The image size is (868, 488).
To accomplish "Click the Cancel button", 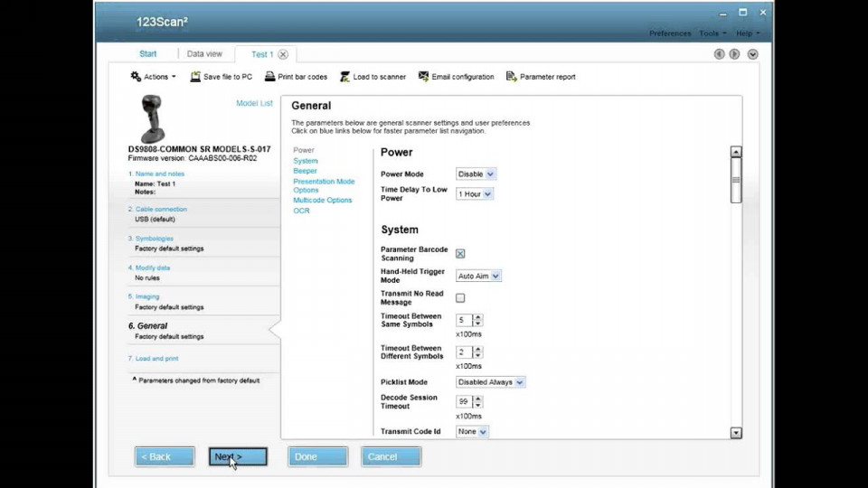I will tap(391, 456).
